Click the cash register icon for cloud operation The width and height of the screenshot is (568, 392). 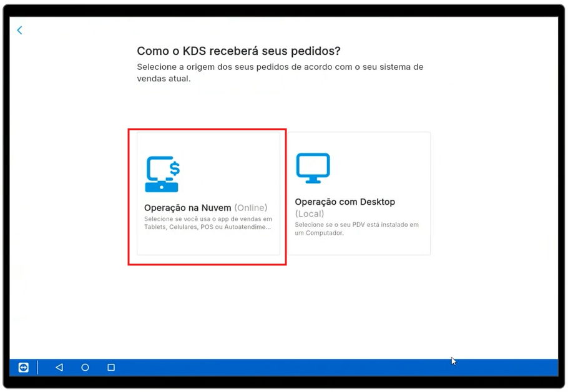click(162, 174)
